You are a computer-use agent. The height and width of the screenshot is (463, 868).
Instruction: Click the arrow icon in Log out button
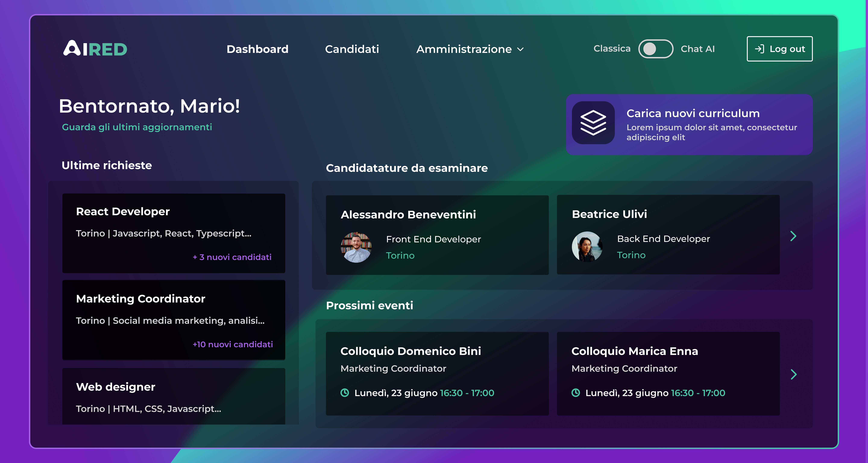[x=759, y=49]
